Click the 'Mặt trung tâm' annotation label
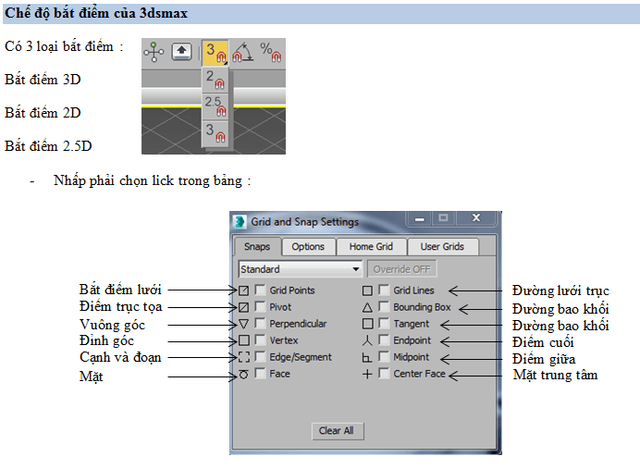The image size is (640, 470). [556, 375]
